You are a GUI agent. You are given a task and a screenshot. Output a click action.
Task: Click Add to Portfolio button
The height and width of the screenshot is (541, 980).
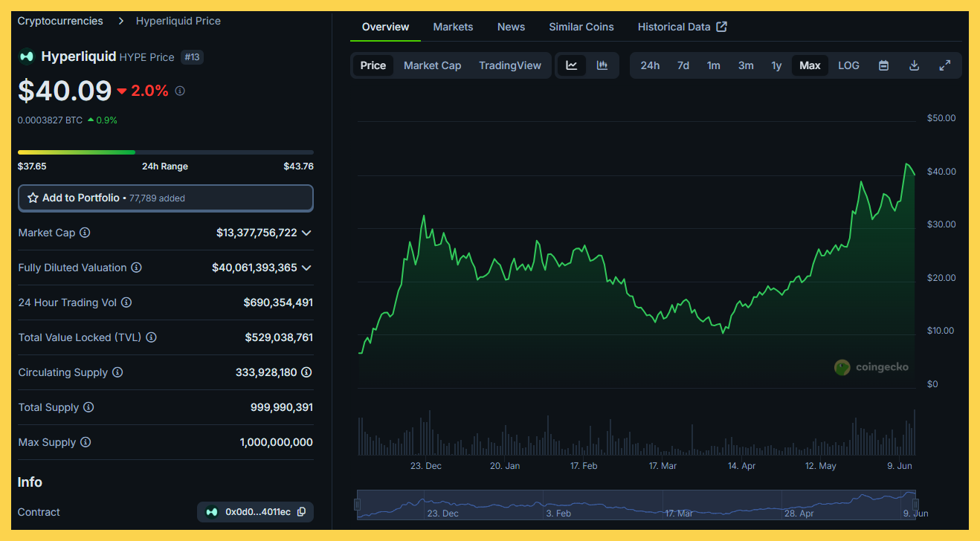165,198
